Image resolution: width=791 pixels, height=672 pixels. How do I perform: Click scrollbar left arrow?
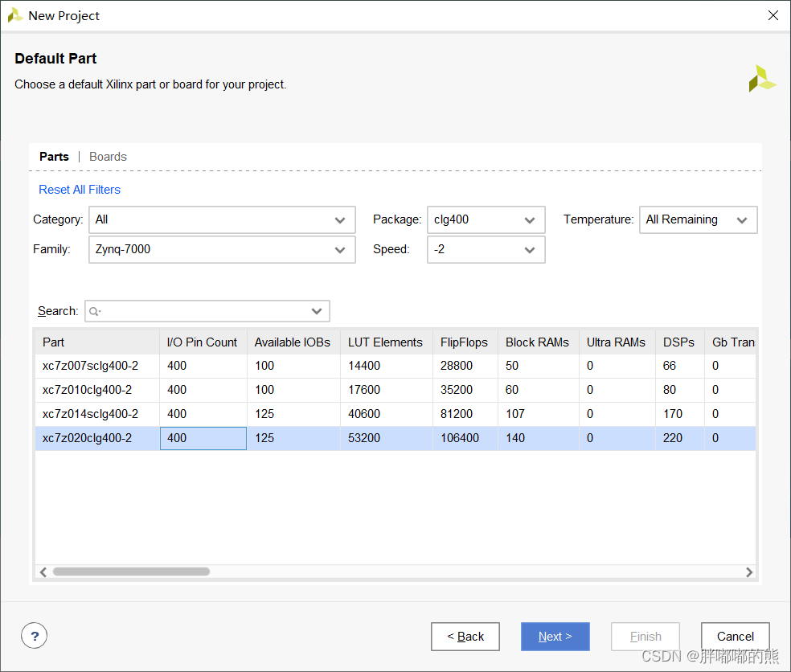pos(43,572)
